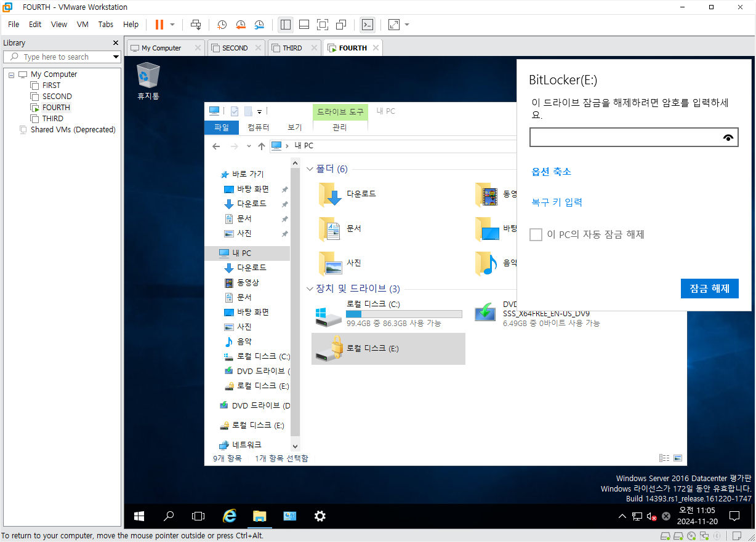The width and height of the screenshot is (756, 542).
Task: Click the Revert to snapshot icon
Action: coord(241,25)
